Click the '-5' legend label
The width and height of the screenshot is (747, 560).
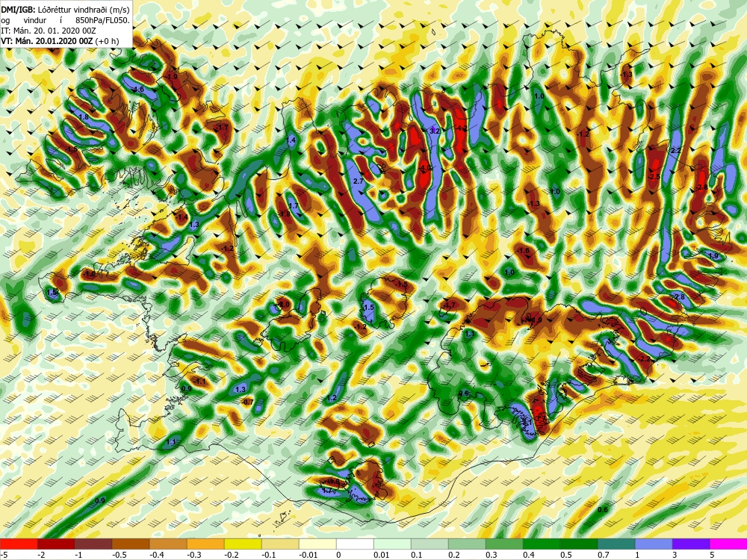tap(4, 555)
